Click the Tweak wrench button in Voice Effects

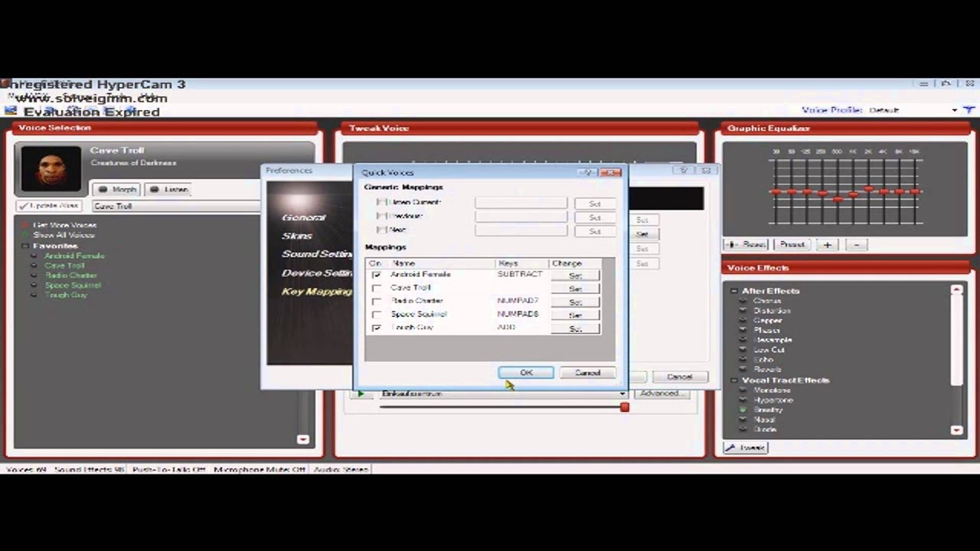(x=745, y=448)
